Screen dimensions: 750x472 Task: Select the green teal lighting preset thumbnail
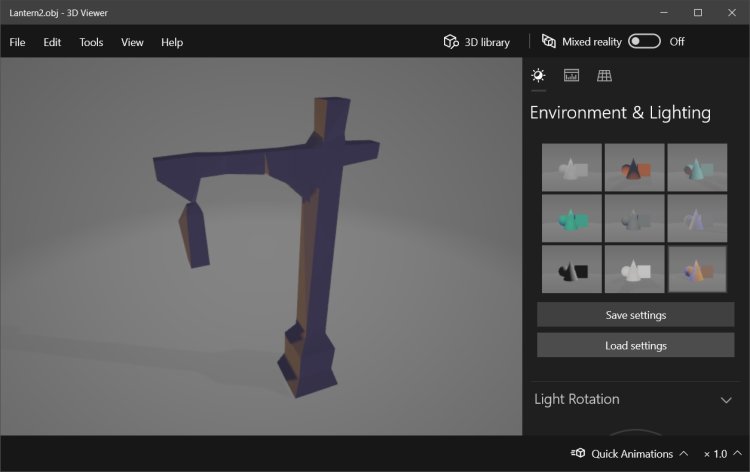[572, 217]
